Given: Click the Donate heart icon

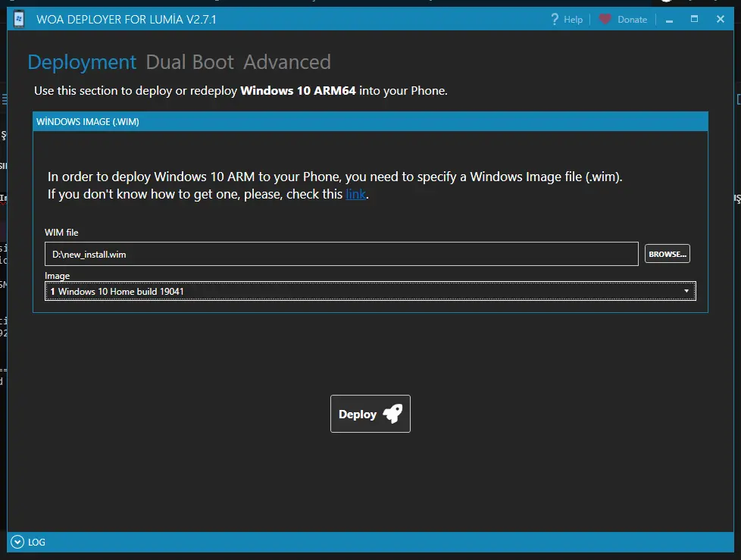Looking at the screenshot, I should coord(605,19).
